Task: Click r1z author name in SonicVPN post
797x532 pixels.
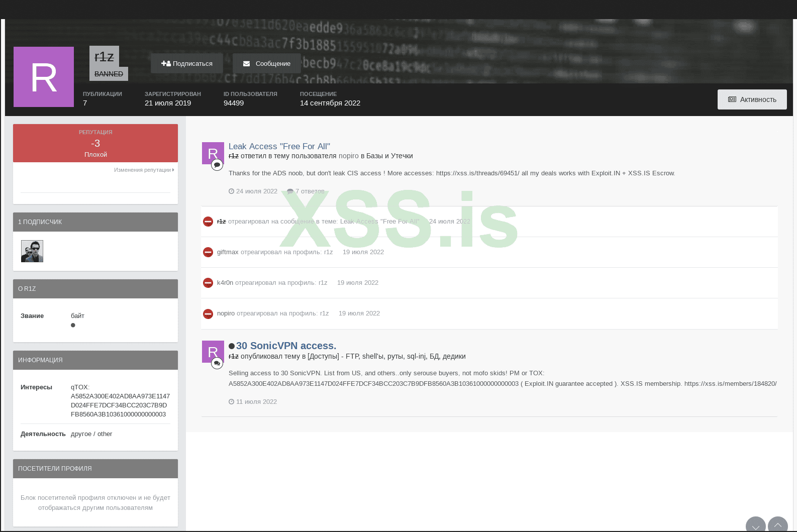Action: click(234, 356)
